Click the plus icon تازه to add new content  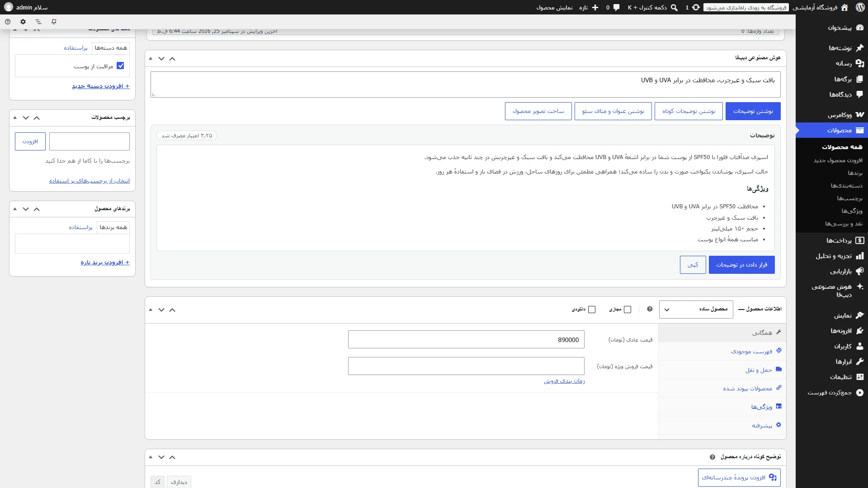click(595, 7)
